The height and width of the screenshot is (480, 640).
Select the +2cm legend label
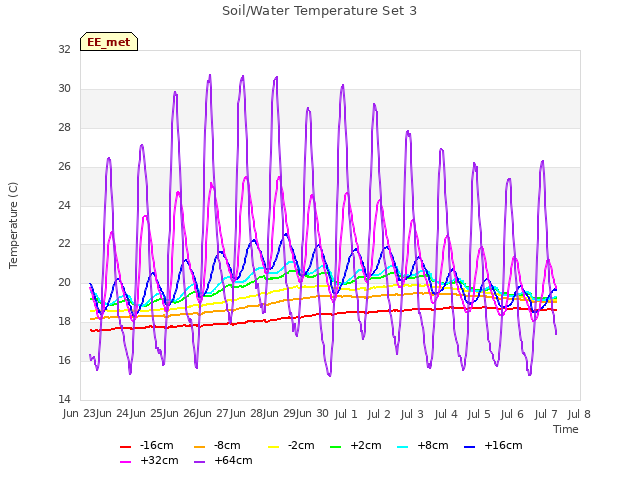tap(366, 445)
